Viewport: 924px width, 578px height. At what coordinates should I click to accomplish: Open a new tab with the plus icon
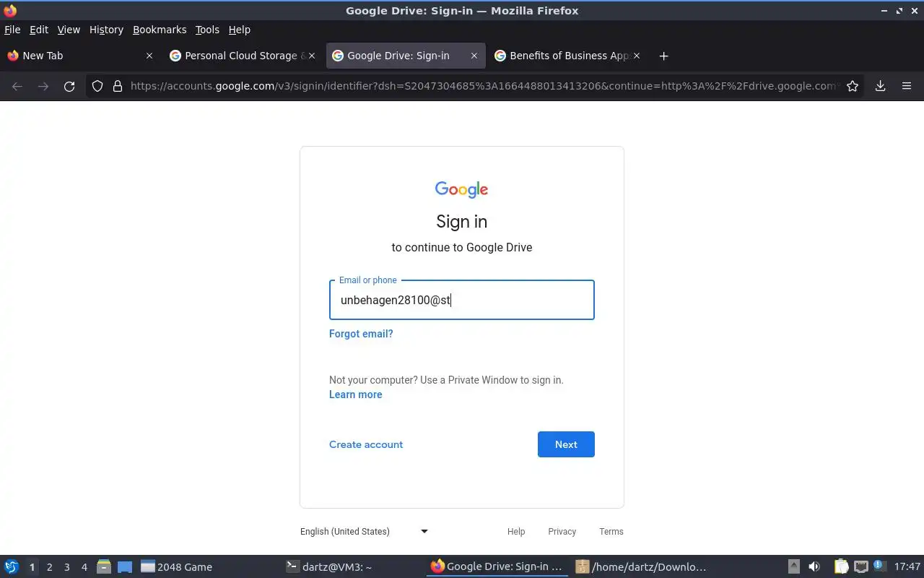point(663,56)
